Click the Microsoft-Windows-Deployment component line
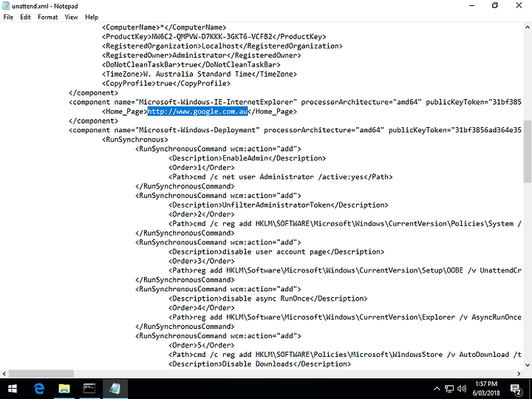This screenshot has width=532, height=399. 295,130
